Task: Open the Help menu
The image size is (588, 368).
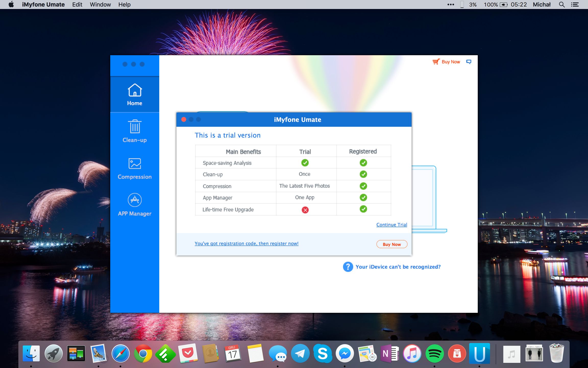Action: (x=124, y=4)
